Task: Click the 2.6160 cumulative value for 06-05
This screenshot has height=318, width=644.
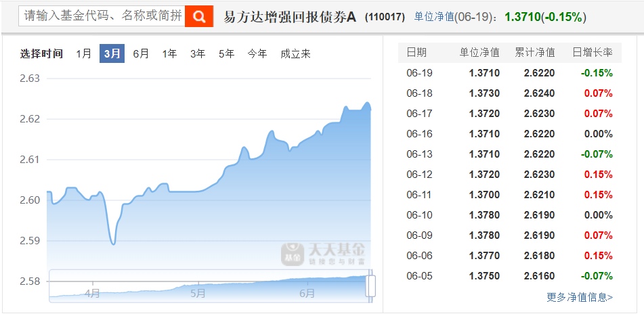Action: click(x=539, y=276)
